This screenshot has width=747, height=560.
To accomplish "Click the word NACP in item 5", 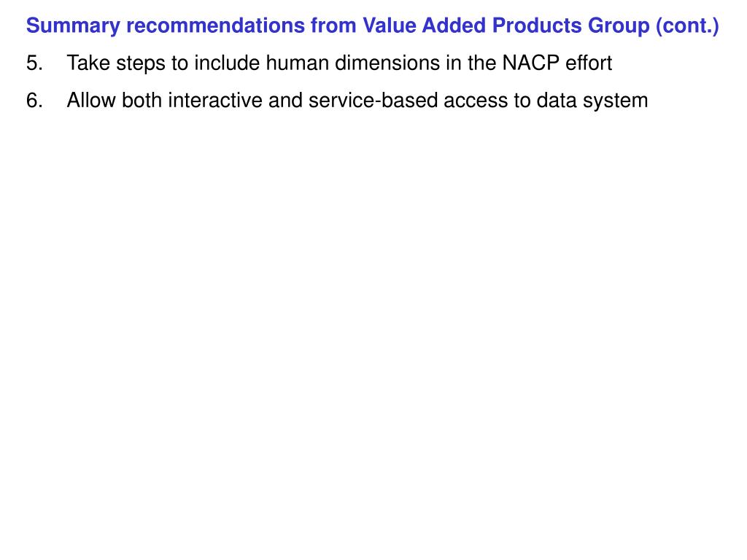I will click(x=531, y=63).
